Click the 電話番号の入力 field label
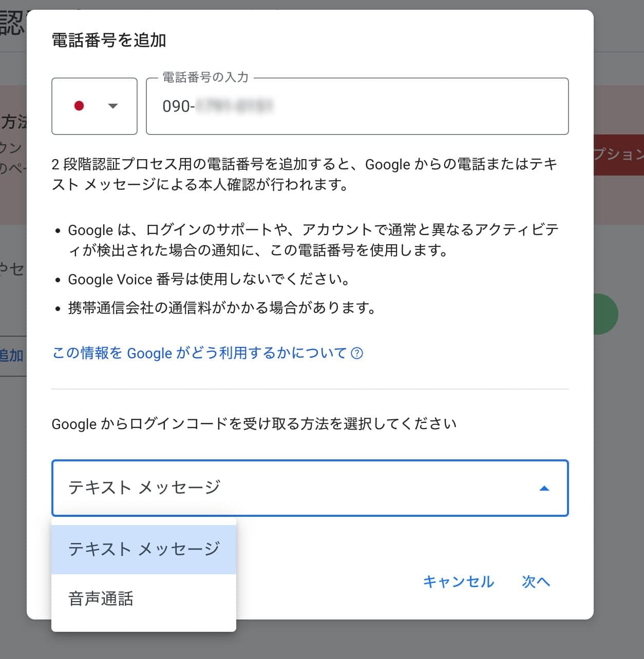 [x=205, y=77]
